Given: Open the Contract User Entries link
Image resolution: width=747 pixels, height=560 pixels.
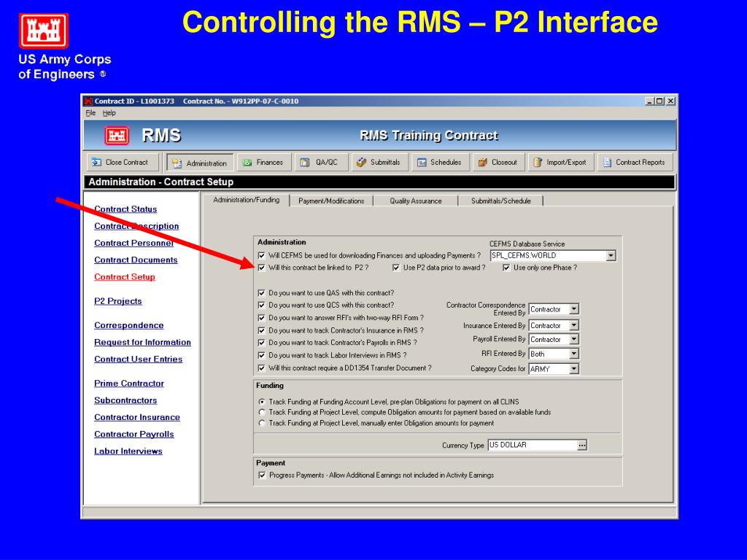Looking at the screenshot, I should coord(138,359).
